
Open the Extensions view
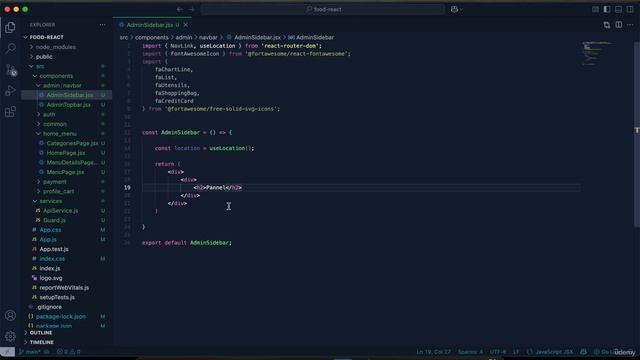coord(10,112)
